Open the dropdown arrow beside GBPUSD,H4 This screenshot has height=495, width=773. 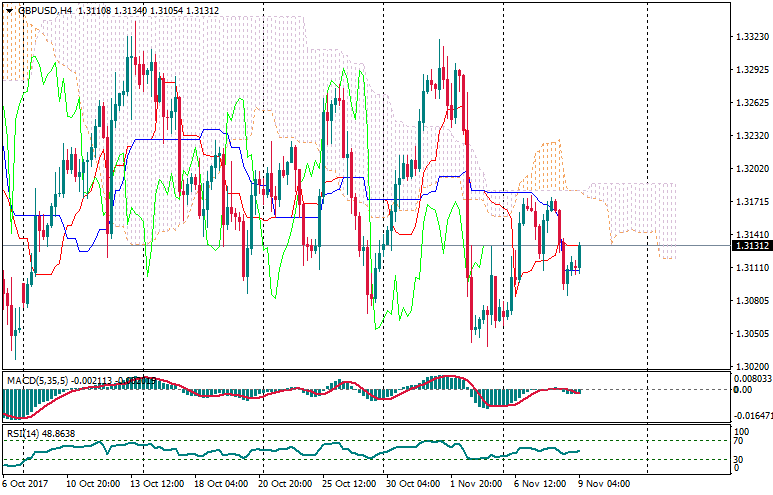8,10
